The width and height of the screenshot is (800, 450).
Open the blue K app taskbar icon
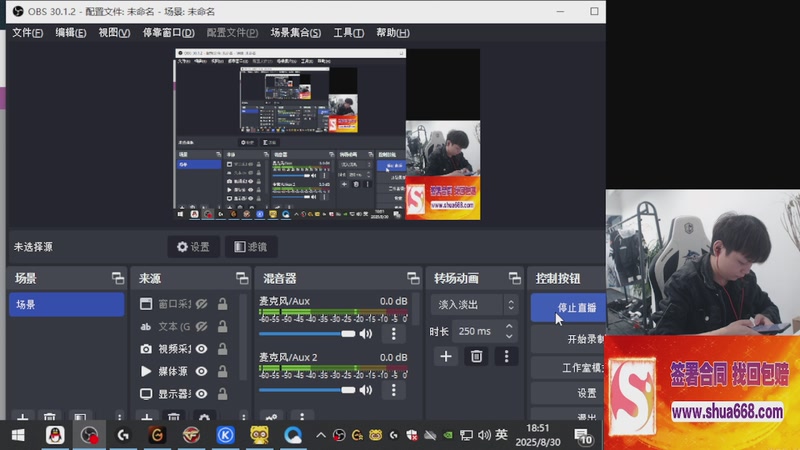[226, 435]
